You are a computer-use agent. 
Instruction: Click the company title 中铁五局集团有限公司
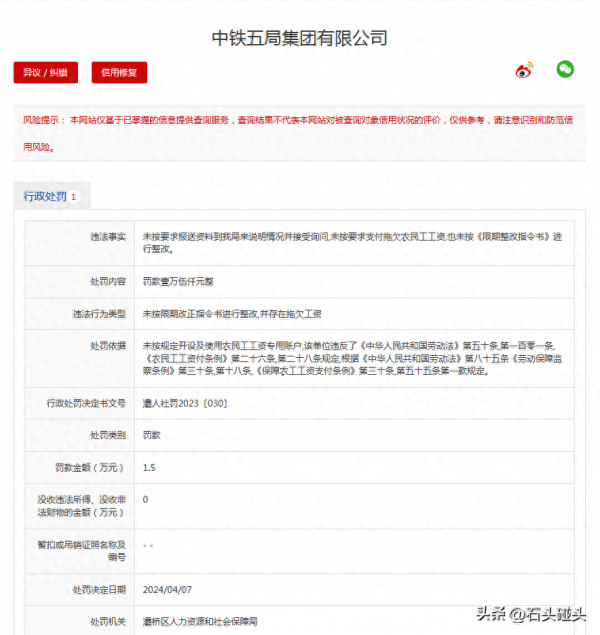(299, 38)
